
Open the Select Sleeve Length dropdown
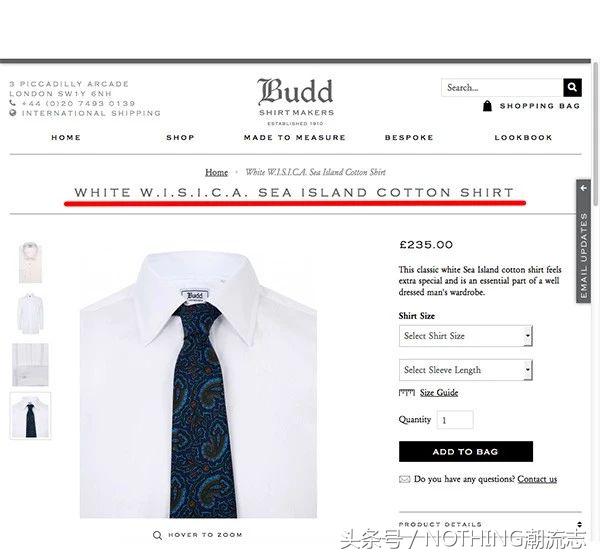coord(466,370)
